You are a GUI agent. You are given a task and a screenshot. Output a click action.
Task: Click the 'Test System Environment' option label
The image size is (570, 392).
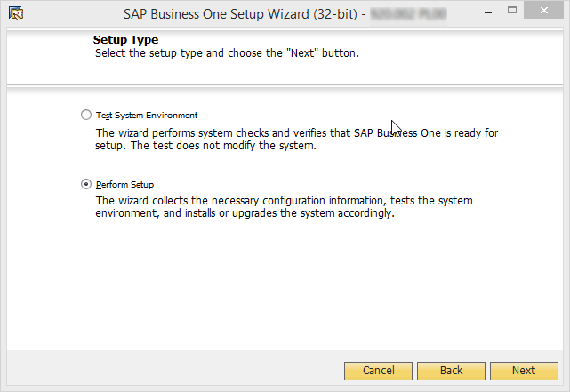(x=147, y=116)
